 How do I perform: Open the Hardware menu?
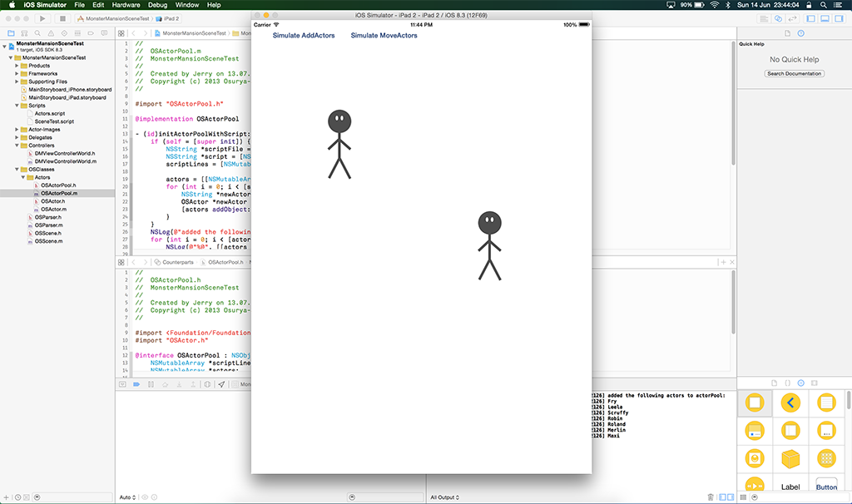tap(126, 5)
